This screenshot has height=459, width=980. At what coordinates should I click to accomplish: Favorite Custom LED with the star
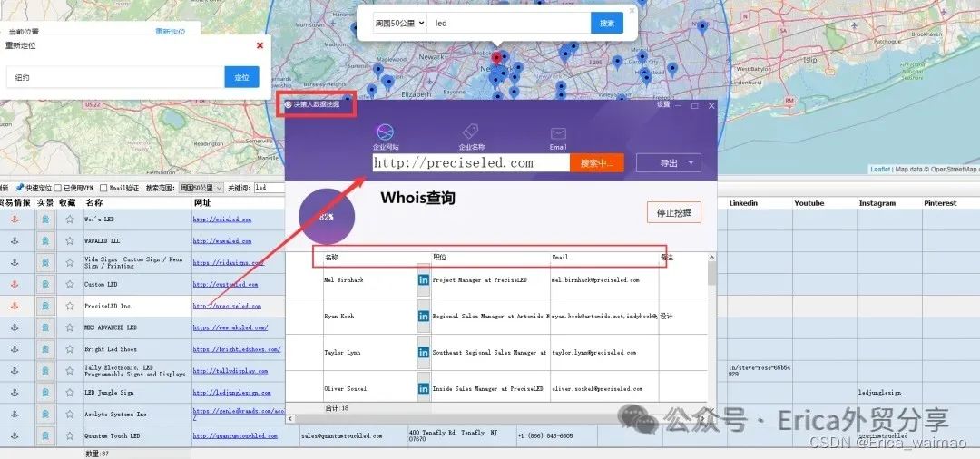pyautogui.click(x=69, y=284)
